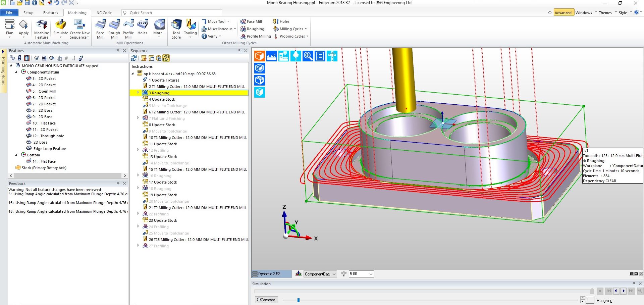Toggle the highlighted sync button in Sequence toolbar
This screenshot has width=644, height=305.
point(166,58)
